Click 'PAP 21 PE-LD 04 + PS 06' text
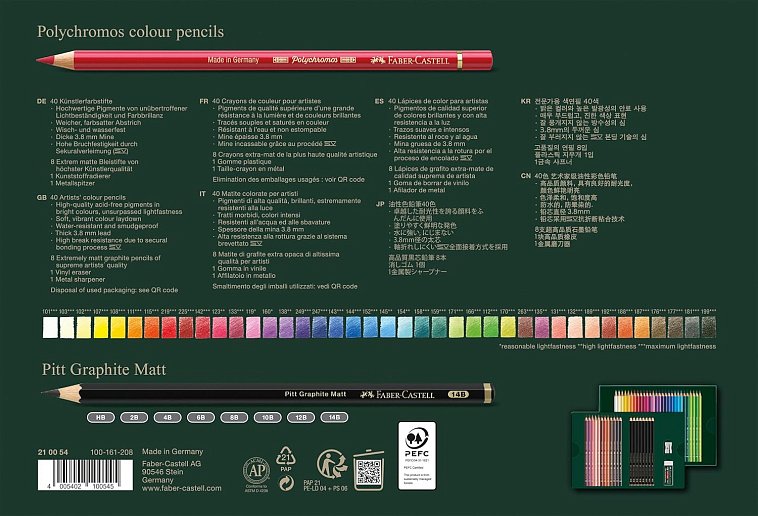758x516 pixels. pyautogui.click(x=326, y=486)
